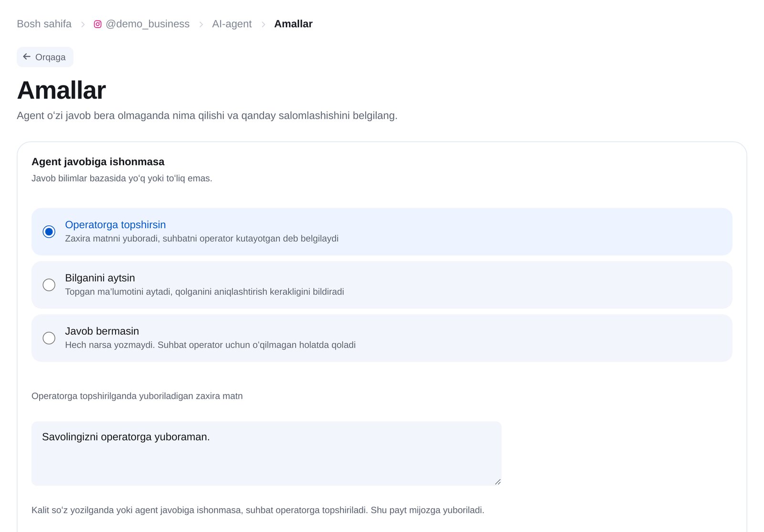Click the Instagram icon in breadcrumb
The image size is (764, 532).
[97, 24]
